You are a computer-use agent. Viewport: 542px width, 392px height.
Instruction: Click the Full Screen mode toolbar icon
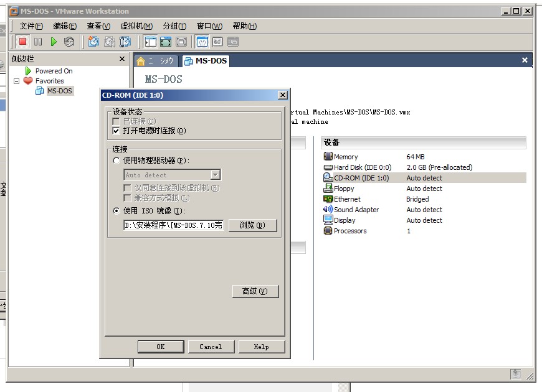tap(166, 42)
